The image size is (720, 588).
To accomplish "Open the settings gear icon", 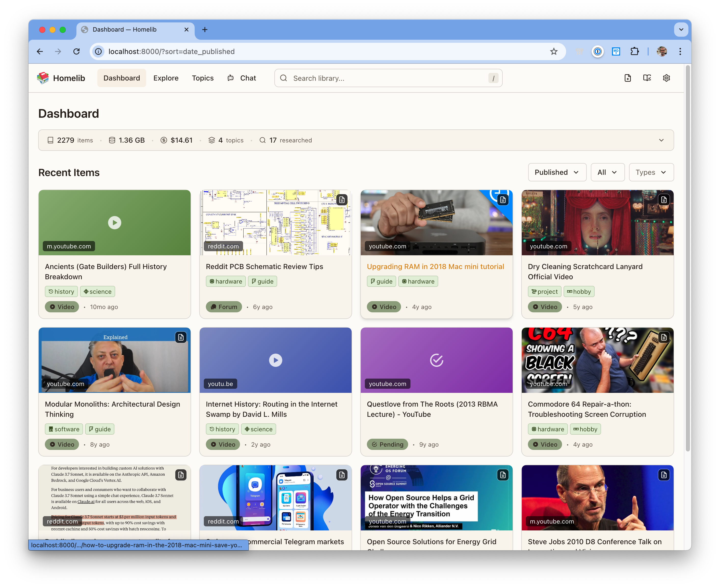I will click(666, 78).
